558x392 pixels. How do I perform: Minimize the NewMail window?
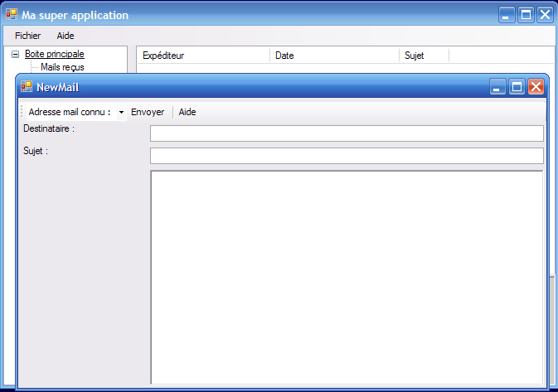pos(497,87)
